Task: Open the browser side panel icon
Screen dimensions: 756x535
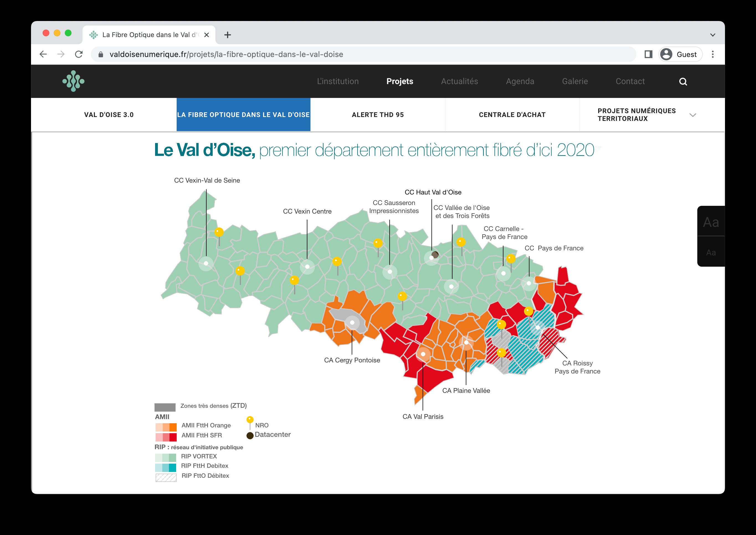Action: 648,54
